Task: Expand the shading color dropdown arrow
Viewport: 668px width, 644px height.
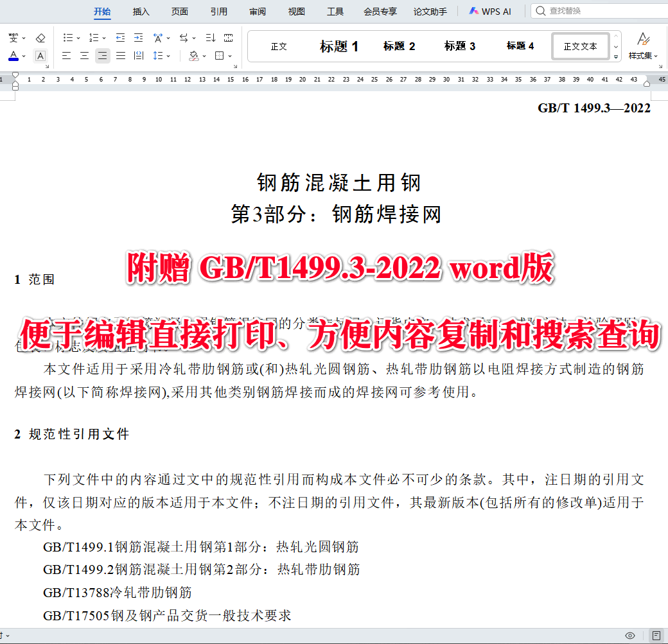Action: pyautogui.click(x=204, y=56)
